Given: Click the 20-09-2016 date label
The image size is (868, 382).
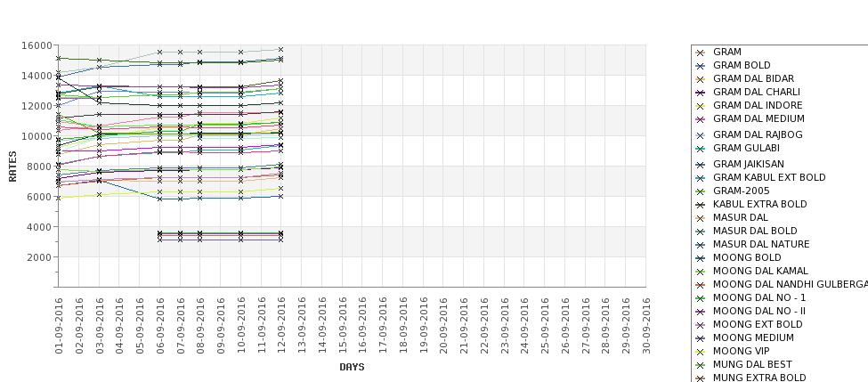Looking at the screenshot, I should [443, 326].
